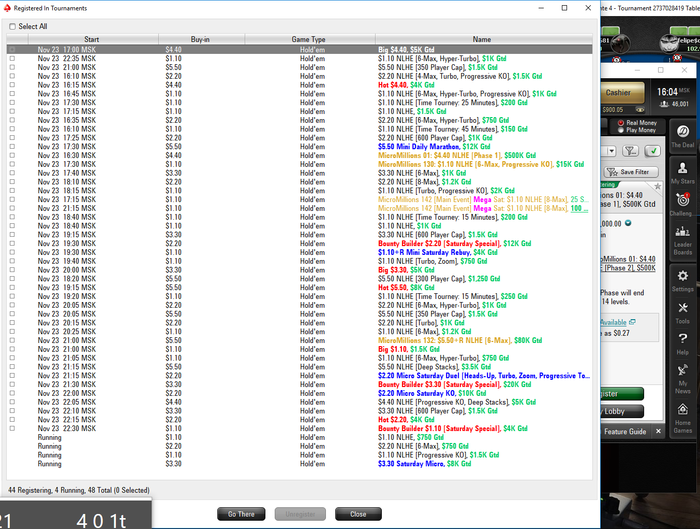Open My News in lobby sidebar
700x529 pixels.
[683, 379]
